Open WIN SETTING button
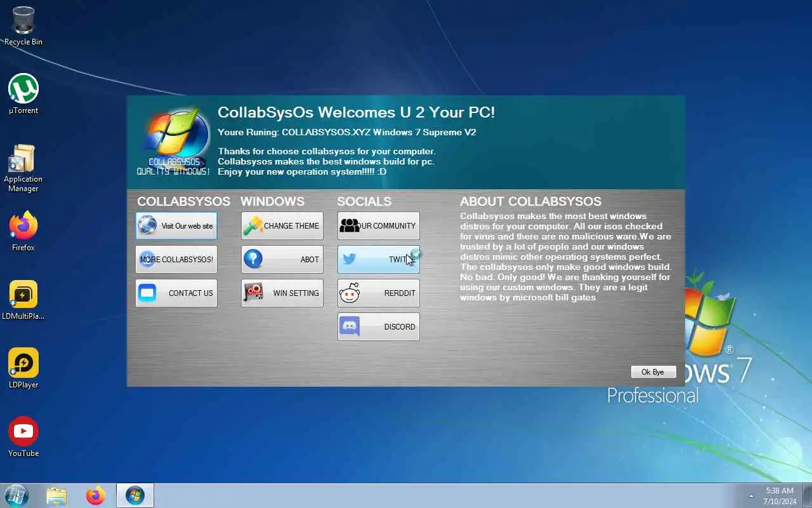812x508 pixels. (282, 293)
